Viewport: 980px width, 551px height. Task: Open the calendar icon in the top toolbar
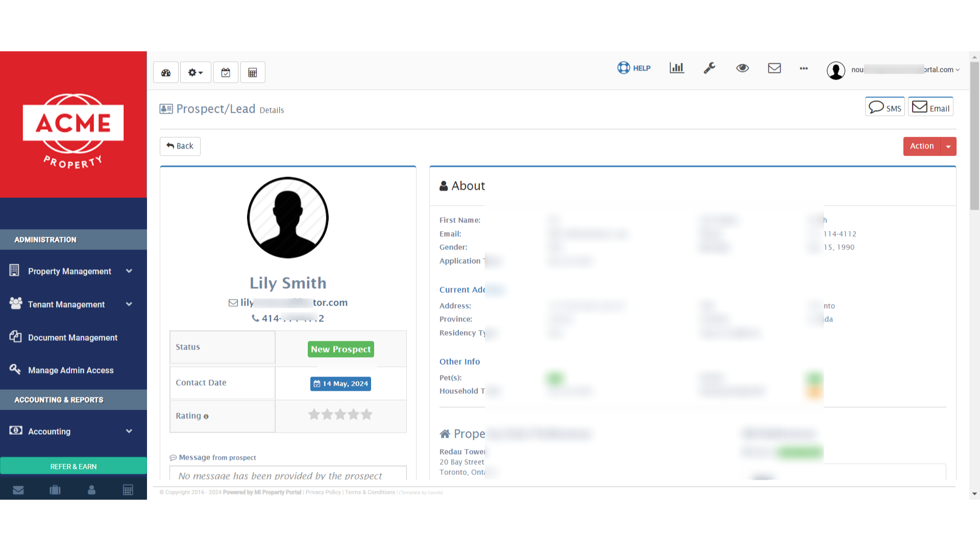pos(226,72)
